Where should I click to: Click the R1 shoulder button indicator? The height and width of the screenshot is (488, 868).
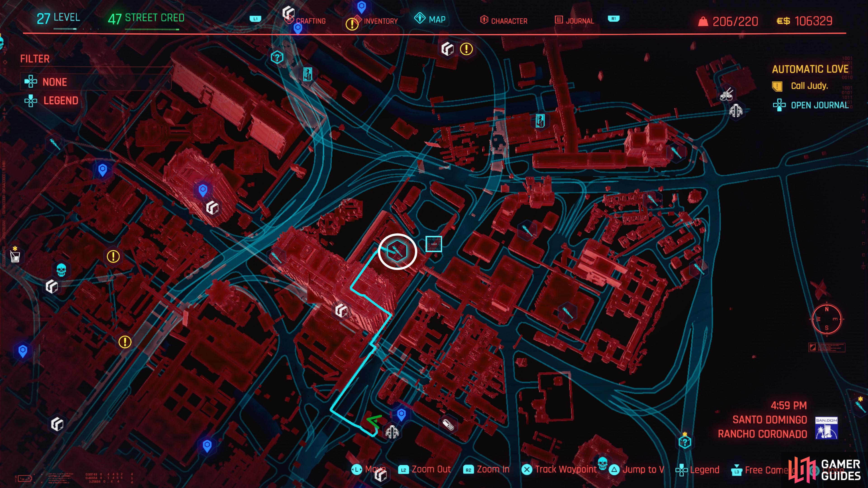click(x=614, y=19)
